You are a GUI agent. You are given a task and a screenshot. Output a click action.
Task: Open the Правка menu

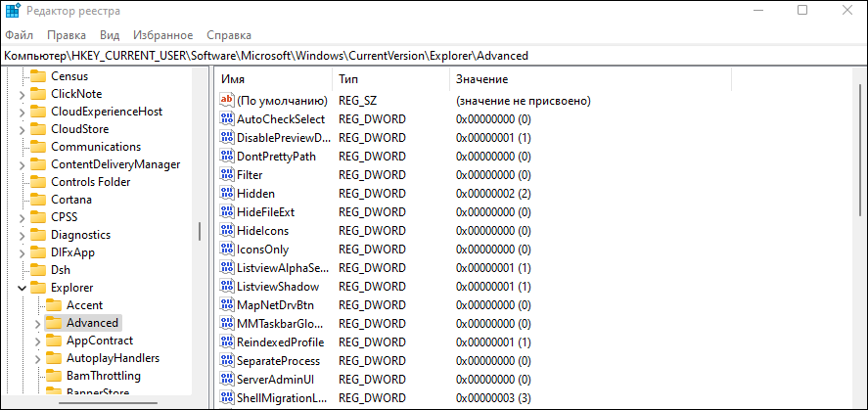[x=67, y=35]
